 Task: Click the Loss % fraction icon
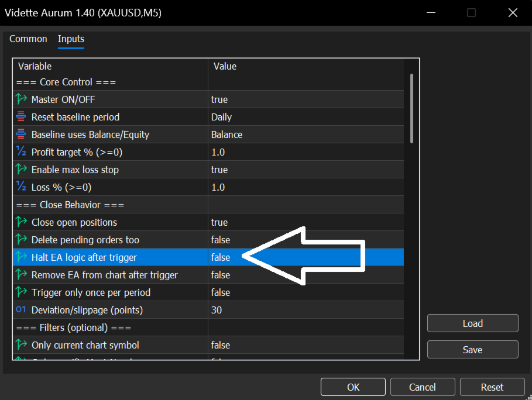pyautogui.click(x=21, y=187)
